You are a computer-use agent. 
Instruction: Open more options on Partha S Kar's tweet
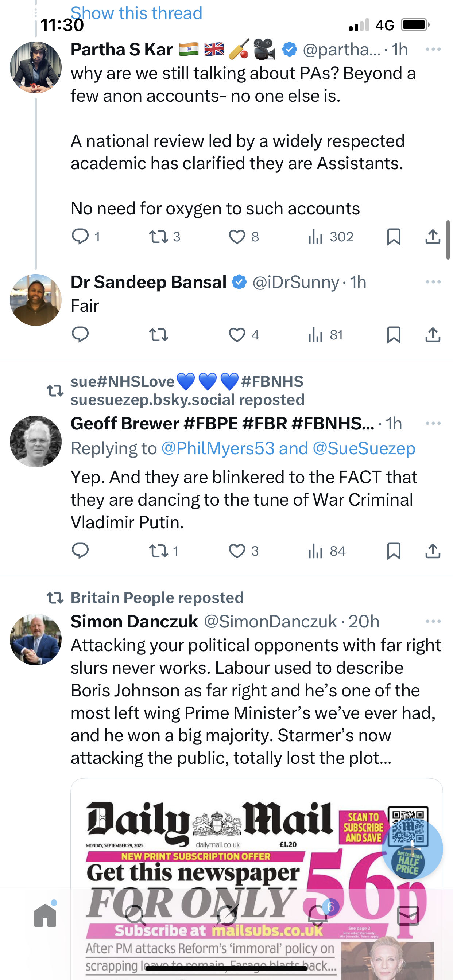pos(433,50)
